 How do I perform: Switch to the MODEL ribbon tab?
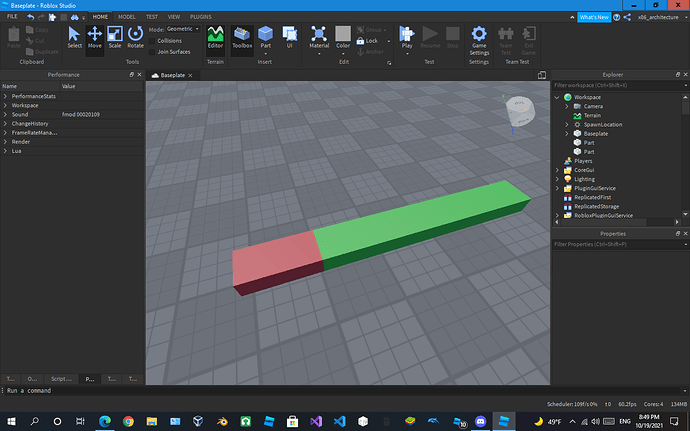[127, 17]
